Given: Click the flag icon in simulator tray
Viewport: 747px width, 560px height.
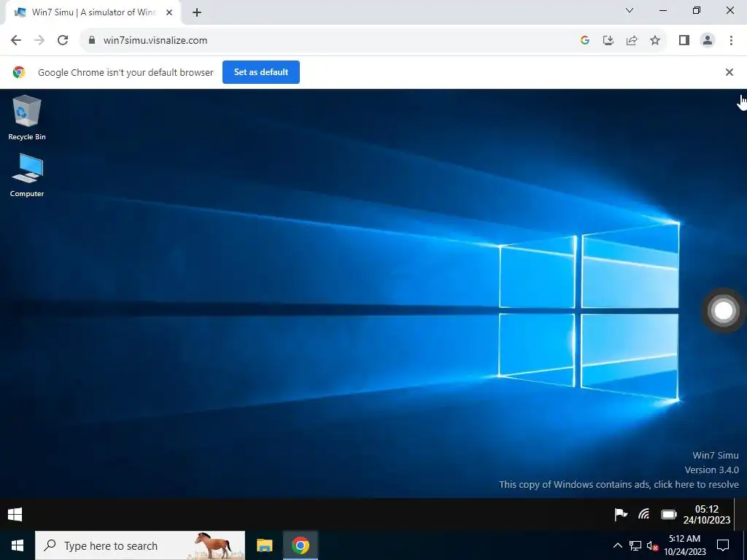Looking at the screenshot, I should (621, 514).
